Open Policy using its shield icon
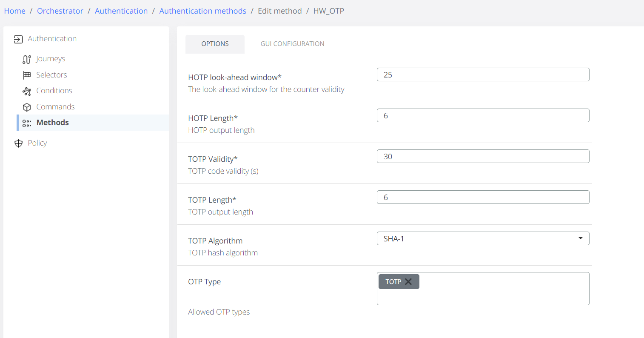644x338 pixels. [x=18, y=143]
